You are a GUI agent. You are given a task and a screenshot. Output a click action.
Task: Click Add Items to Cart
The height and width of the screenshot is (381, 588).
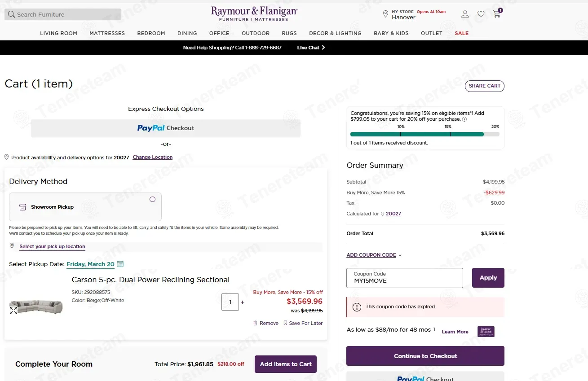tap(286, 364)
